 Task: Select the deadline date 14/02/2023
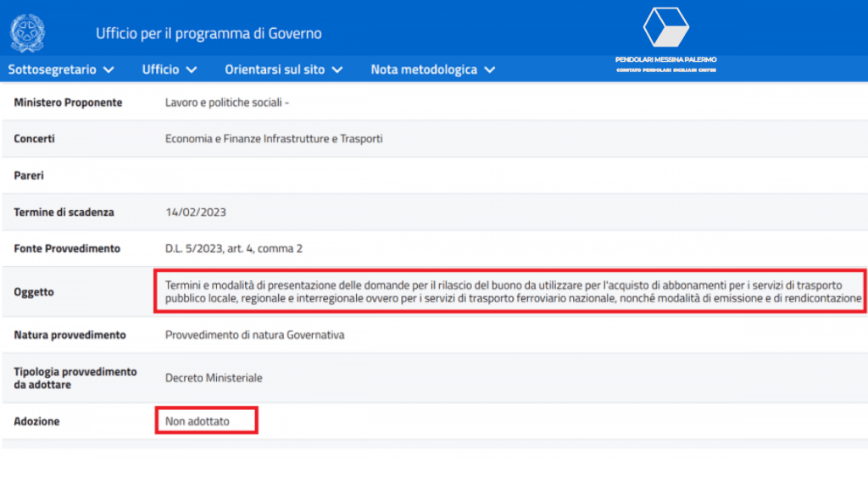coord(196,212)
